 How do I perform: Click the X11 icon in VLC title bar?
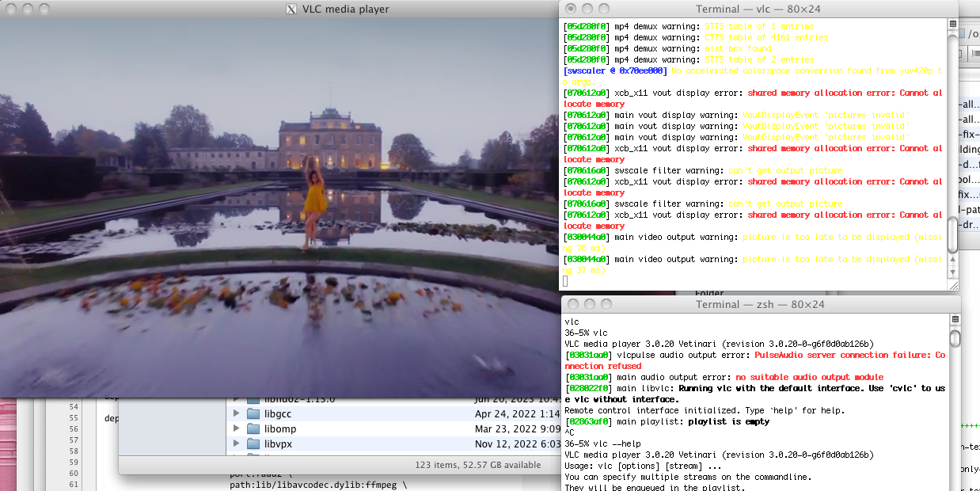(291, 10)
